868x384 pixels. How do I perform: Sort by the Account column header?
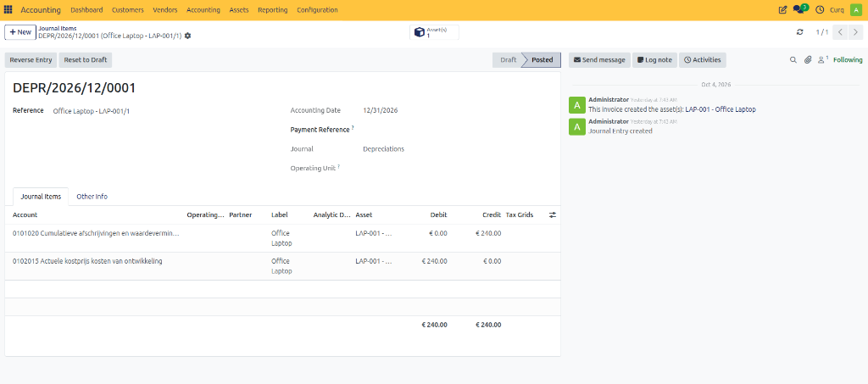click(x=25, y=214)
